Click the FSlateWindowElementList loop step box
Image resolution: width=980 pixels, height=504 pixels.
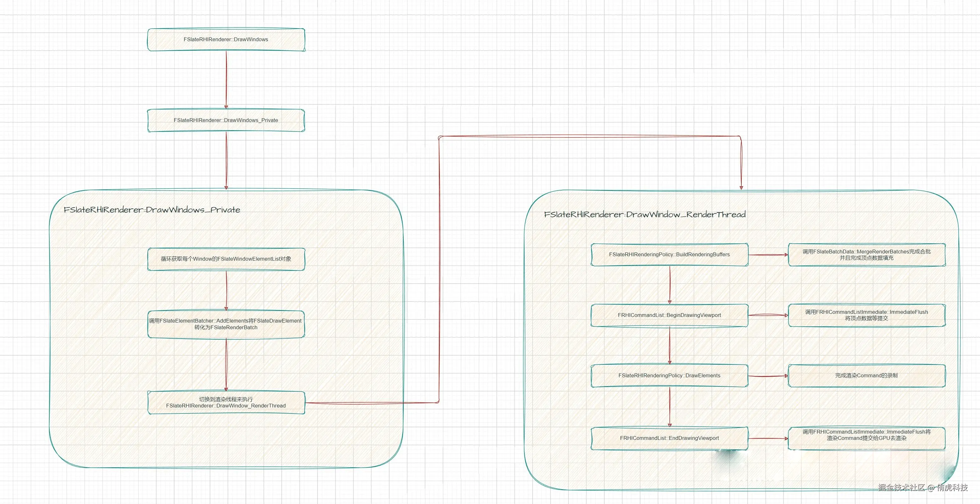pyautogui.click(x=226, y=259)
